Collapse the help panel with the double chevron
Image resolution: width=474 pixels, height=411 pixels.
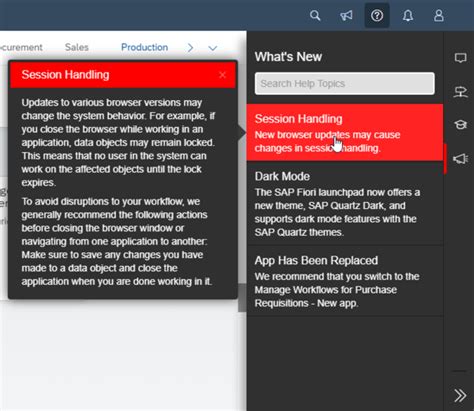(x=460, y=396)
